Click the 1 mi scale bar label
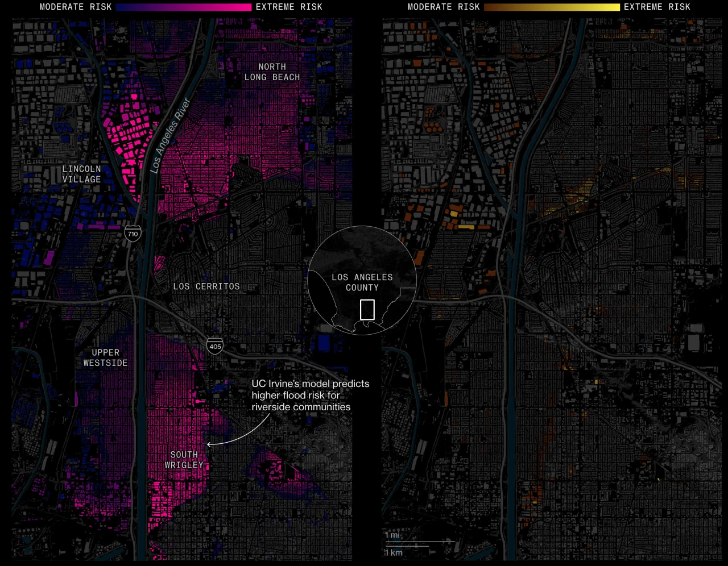 click(x=392, y=535)
